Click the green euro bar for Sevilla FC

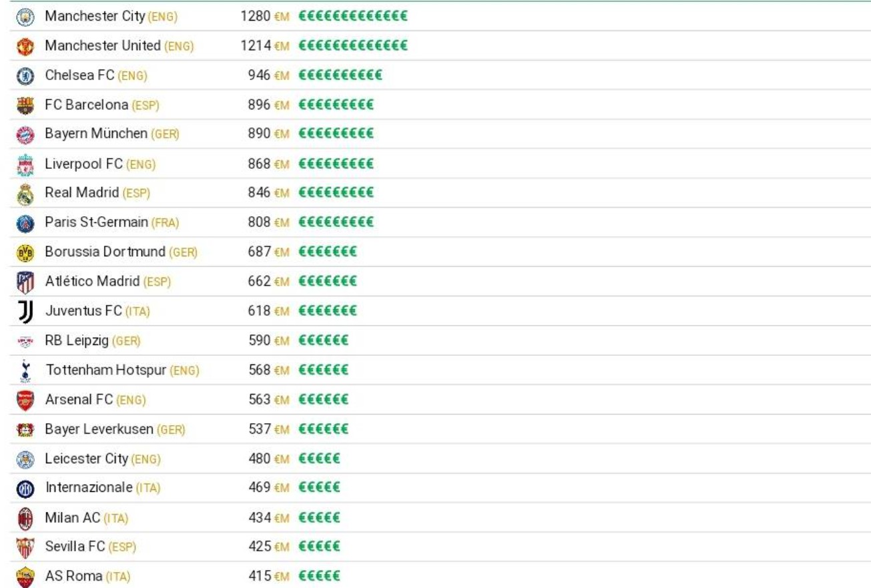(x=320, y=548)
